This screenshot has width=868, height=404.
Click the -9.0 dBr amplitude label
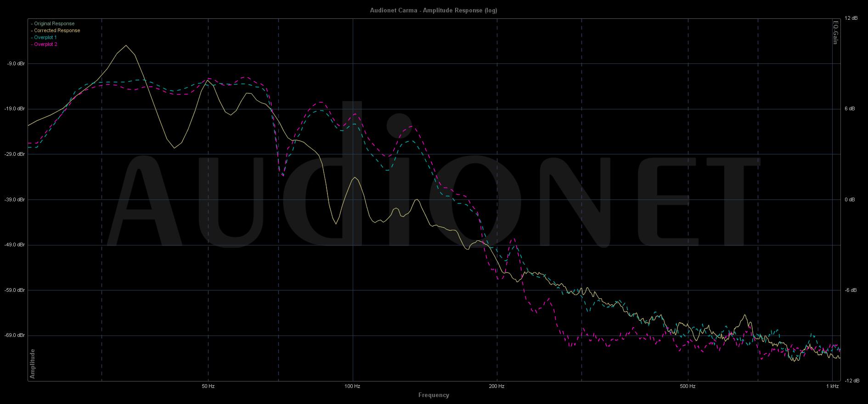point(16,63)
